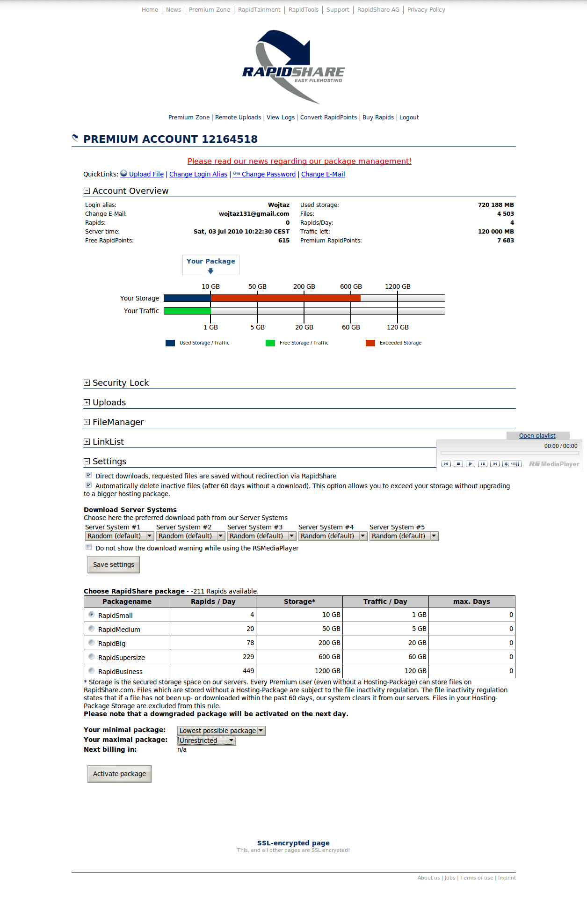Open Server System #1 dropdown
Screen dimensions: 587x924
point(120,536)
